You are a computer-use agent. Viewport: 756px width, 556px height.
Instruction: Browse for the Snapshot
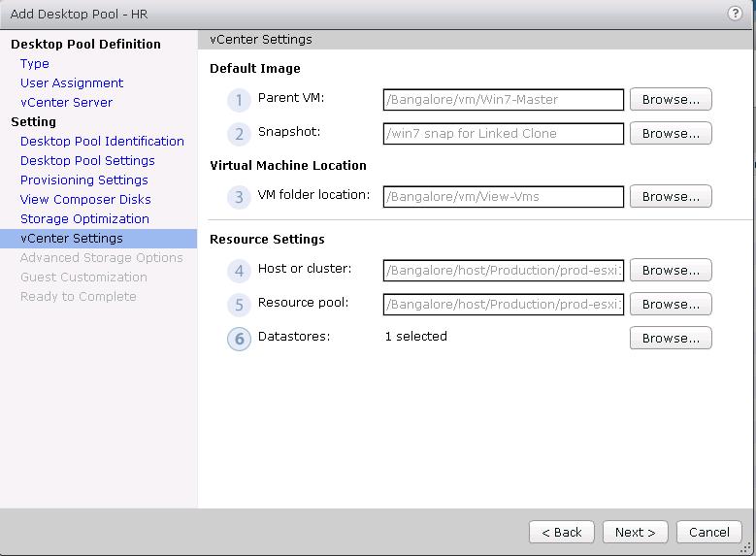point(671,133)
